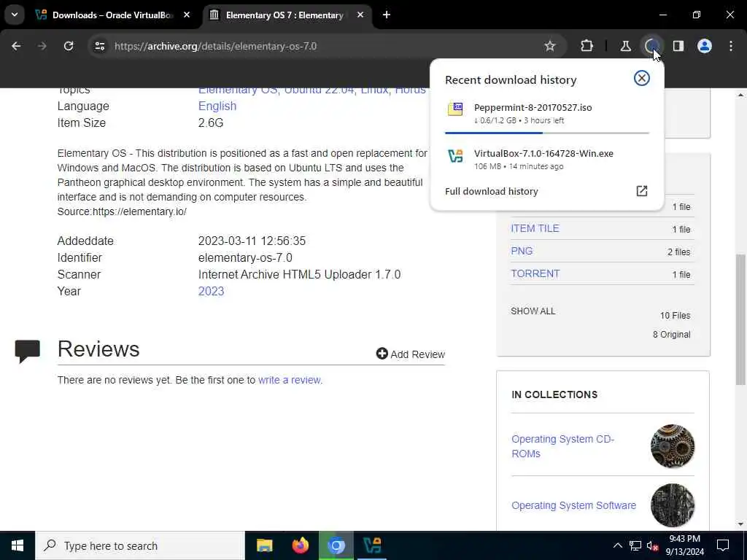Open the browser side panel

coord(678,46)
